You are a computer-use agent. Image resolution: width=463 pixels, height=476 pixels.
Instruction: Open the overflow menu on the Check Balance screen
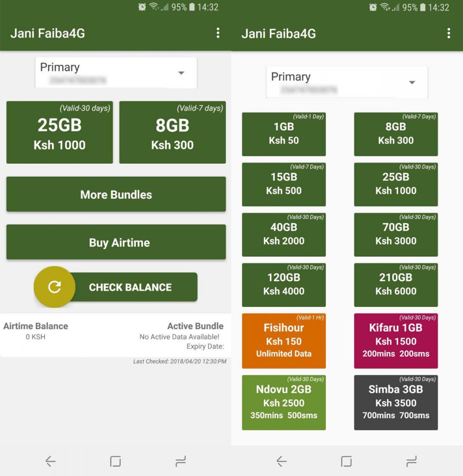click(218, 33)
